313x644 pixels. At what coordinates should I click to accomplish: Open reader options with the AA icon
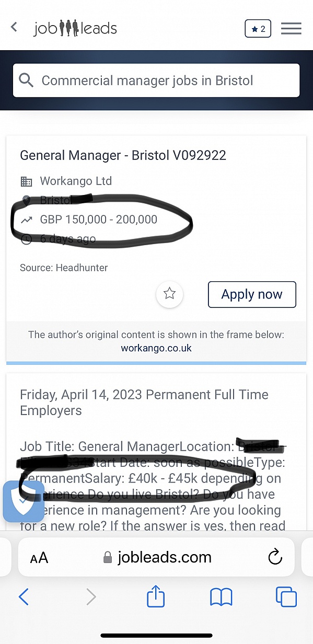(x=38, y=557)
